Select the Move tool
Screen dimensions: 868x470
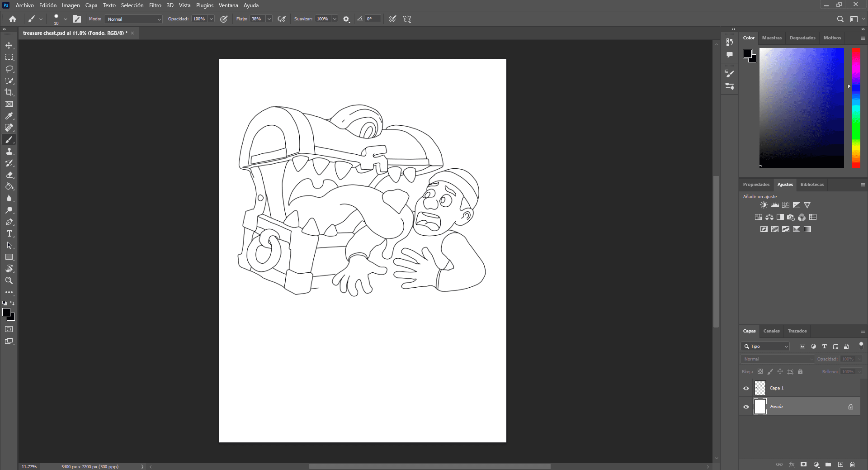pos(9,46)
